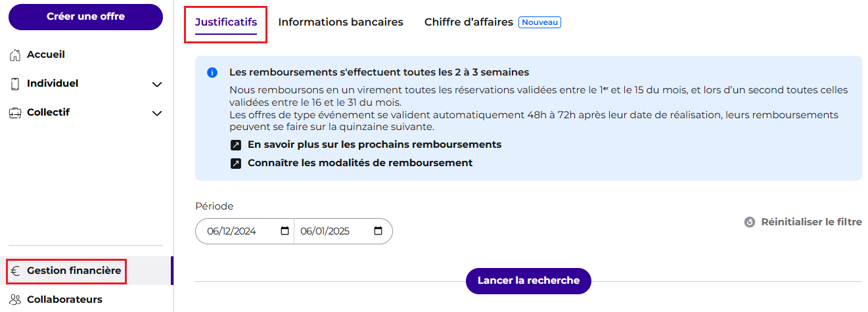The width and height of the screenshot is (868, 312).
Task: Click the circular reset icon for the filter
Action: coord(750,222)
